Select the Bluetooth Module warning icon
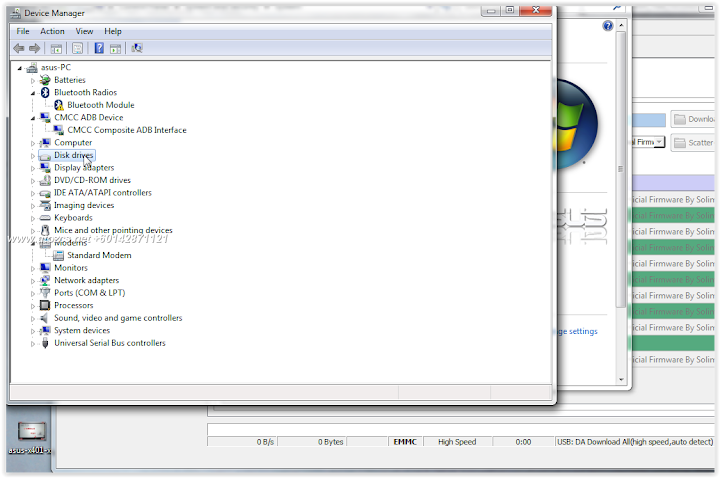 point(58,105)
